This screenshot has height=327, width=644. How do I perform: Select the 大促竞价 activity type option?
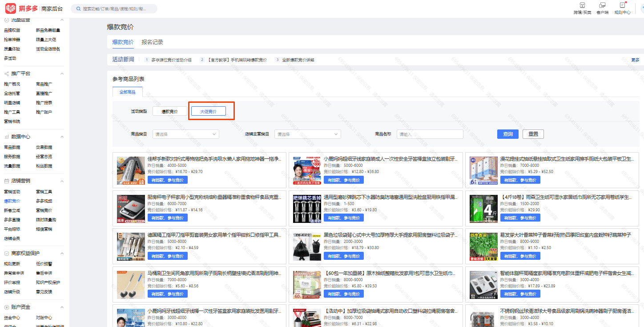tap(208, 111)
